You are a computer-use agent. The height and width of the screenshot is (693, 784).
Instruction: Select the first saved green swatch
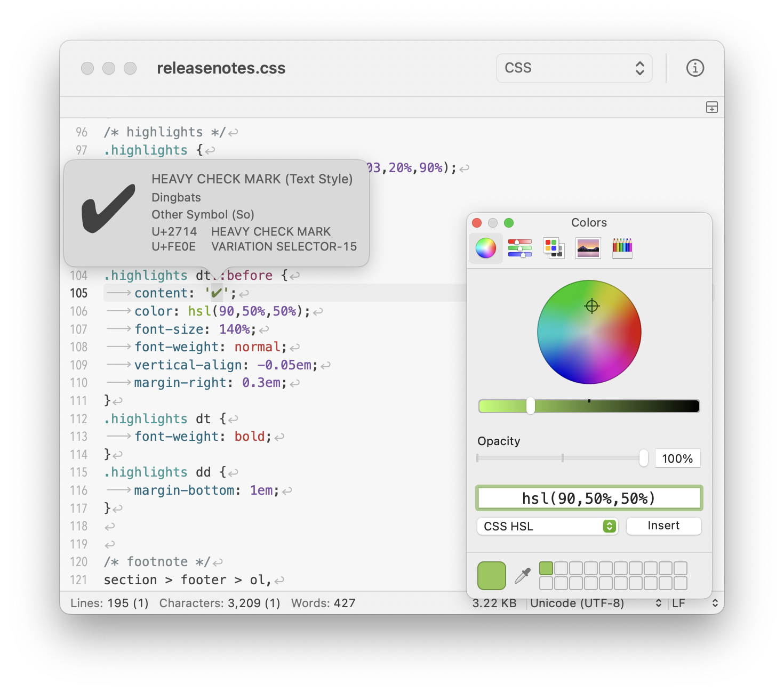[x=546, y=568]
